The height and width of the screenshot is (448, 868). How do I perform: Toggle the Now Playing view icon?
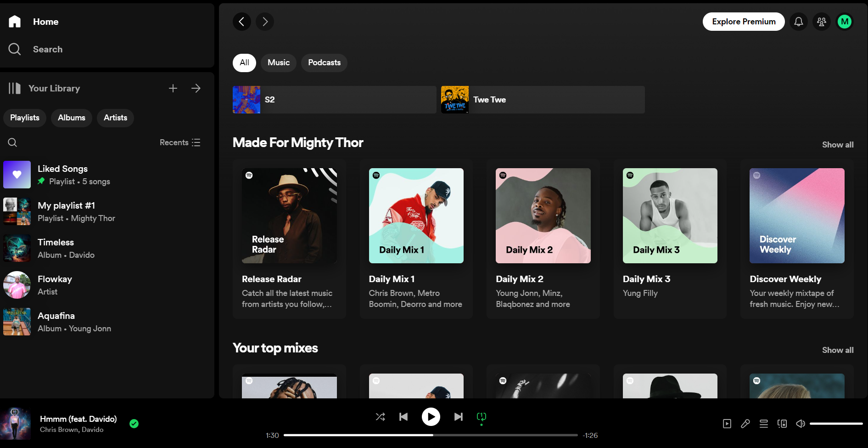coord(727,424)
